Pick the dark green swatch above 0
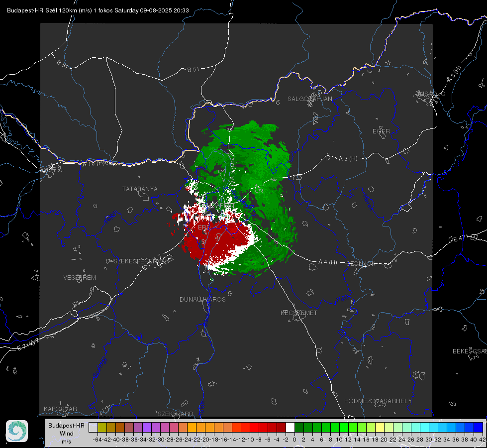The width and height of the screenshot is (487, 448). tap(299, 428)
